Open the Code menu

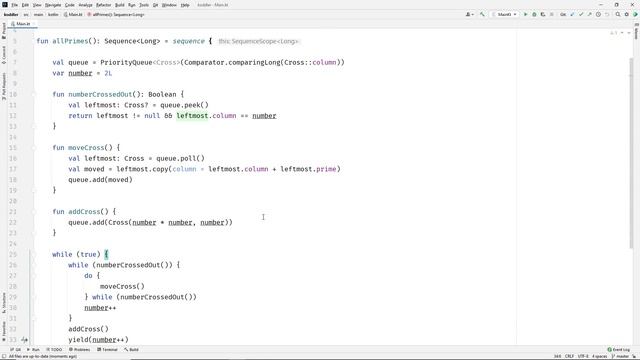coord(70,5)
